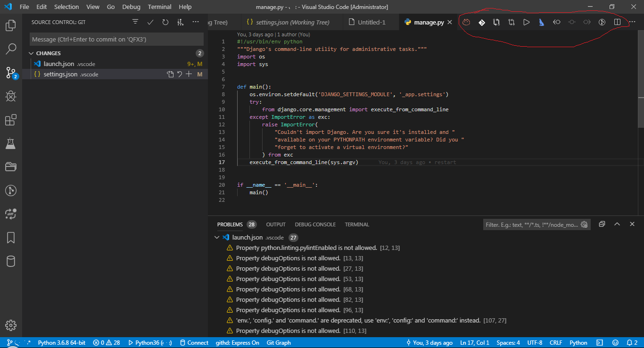Click the Commit checkmark in Source Control
Screen dimensions: 644x348
pyautogui.click(x=150, y=22)
